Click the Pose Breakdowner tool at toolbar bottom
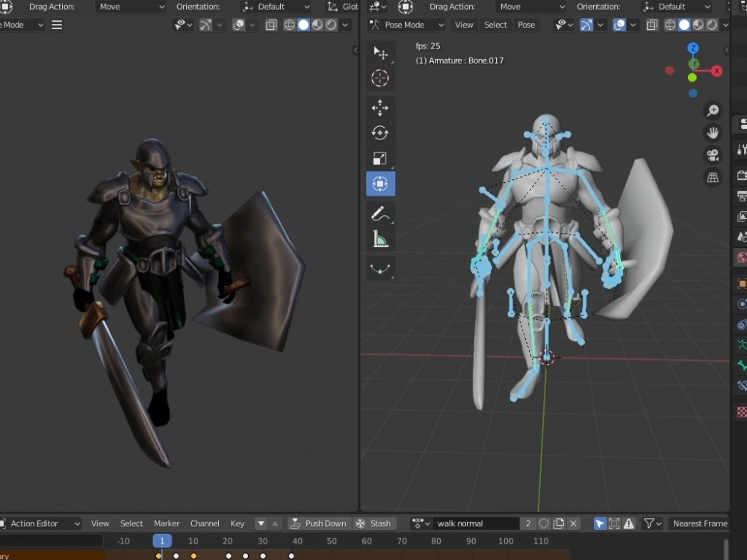The image size is (747, 560). pos(380,268)
